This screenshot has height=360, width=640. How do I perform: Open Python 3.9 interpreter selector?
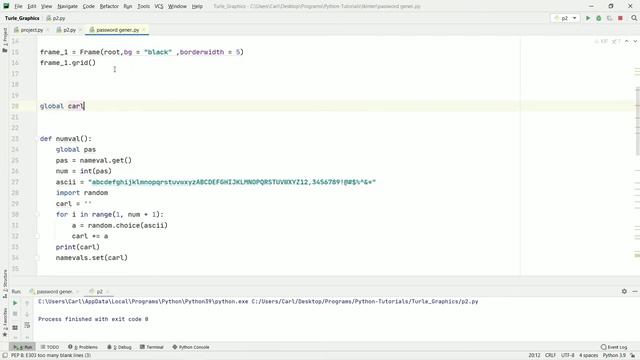point(614,356)
